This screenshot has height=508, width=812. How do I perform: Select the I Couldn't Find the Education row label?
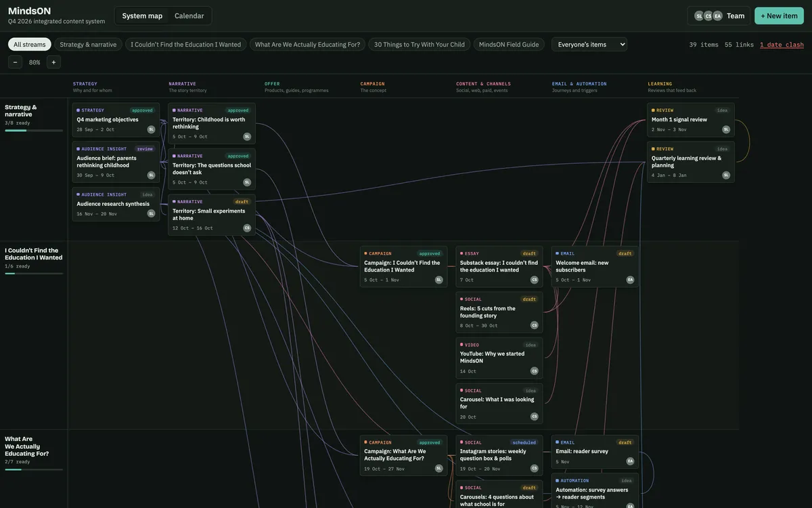coord(33,254)
